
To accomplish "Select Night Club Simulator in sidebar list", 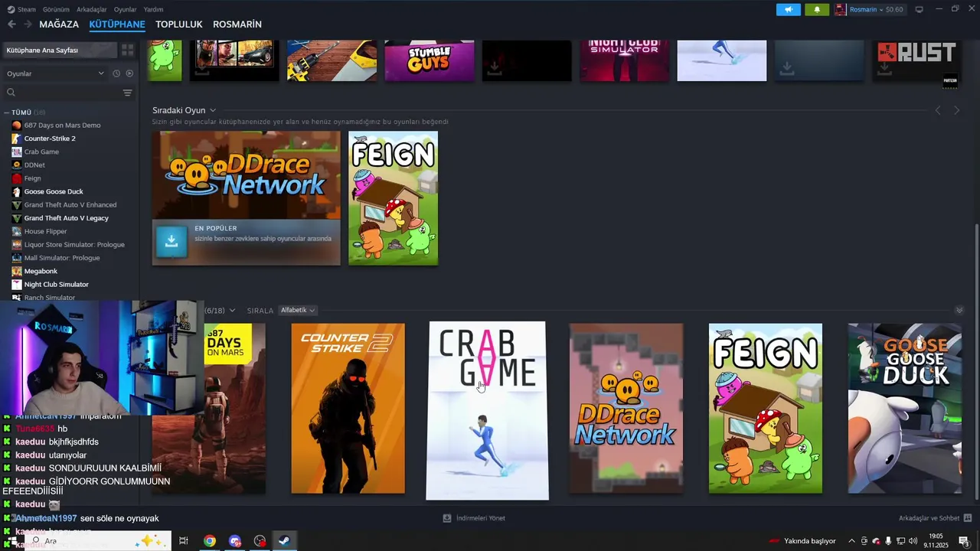I will (x=56, y=284).
